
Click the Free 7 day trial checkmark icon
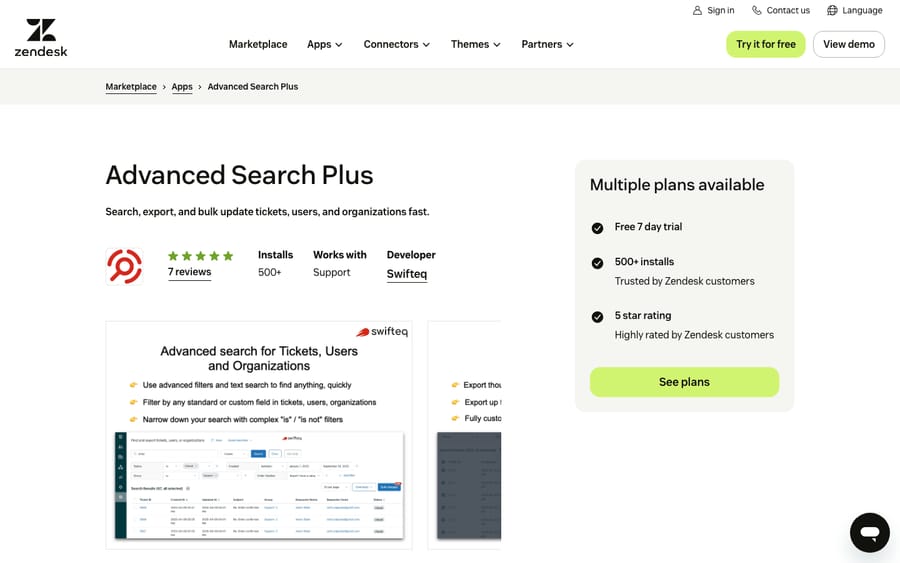pyautogui.click(x=598, y=228)
